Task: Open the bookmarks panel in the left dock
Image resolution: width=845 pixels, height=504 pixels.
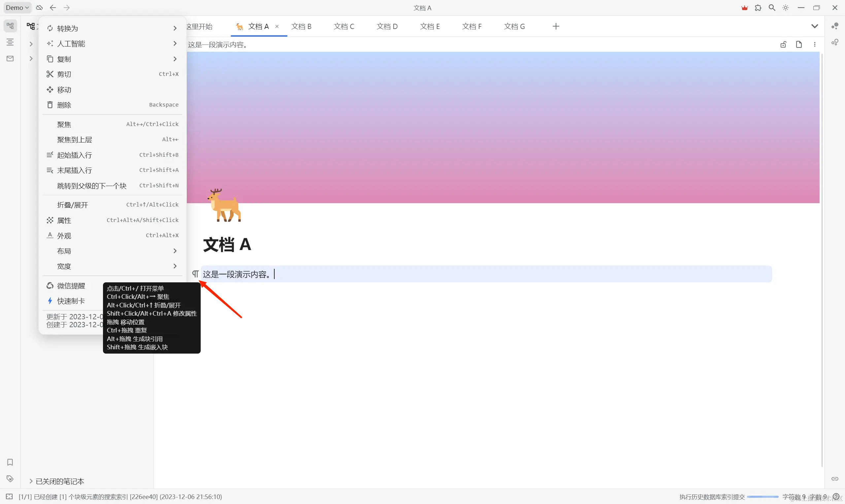Action: pyautogui.click(x=10, y=462)
